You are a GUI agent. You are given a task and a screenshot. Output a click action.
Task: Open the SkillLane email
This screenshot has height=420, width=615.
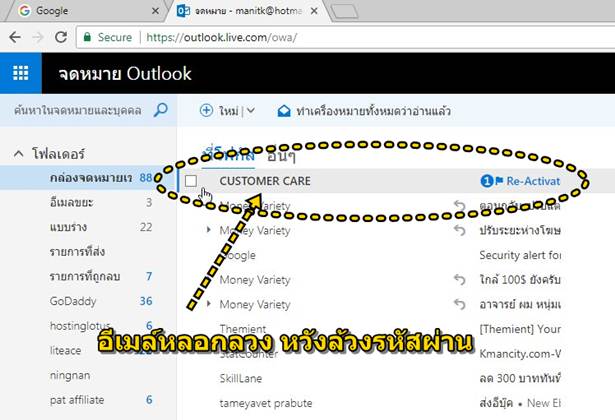pos(396,378)
